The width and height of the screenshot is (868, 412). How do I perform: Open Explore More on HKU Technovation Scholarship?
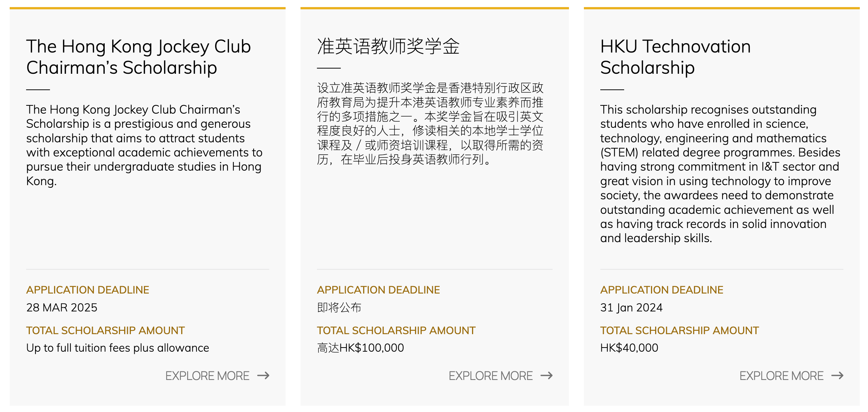pyautogui.click(x=781, y=376)
